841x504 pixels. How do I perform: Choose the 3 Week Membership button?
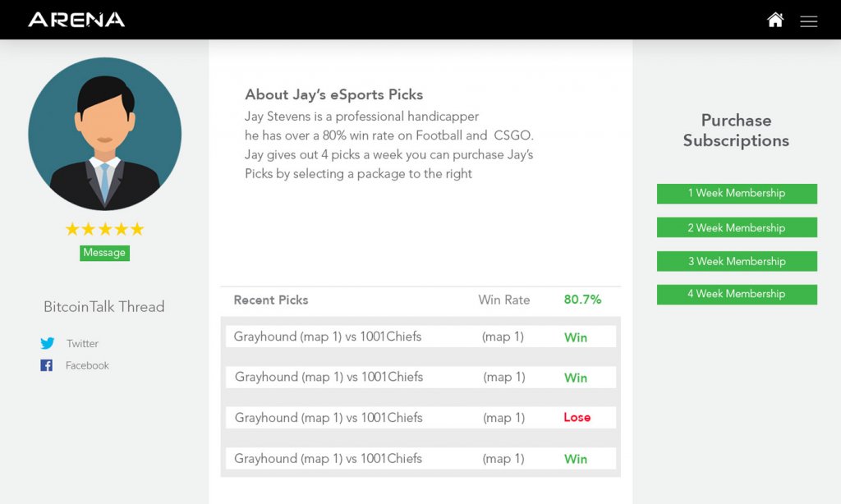click(737, 261)
